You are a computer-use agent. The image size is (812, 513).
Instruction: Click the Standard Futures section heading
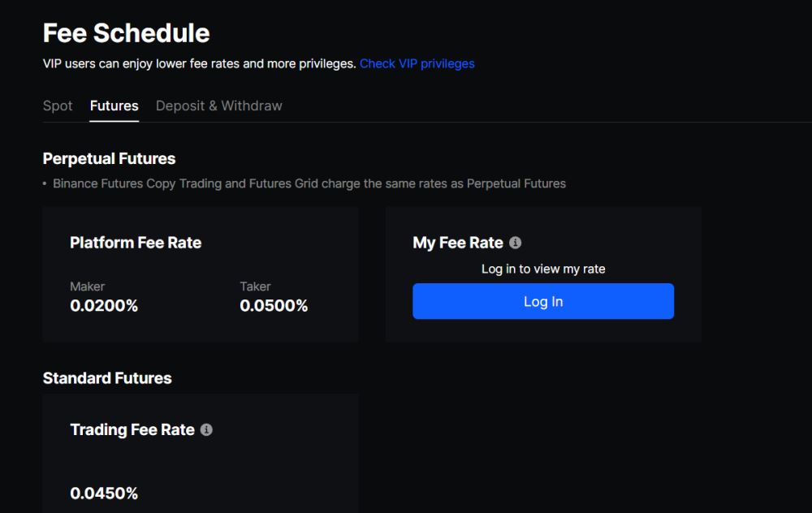point(107,378)
